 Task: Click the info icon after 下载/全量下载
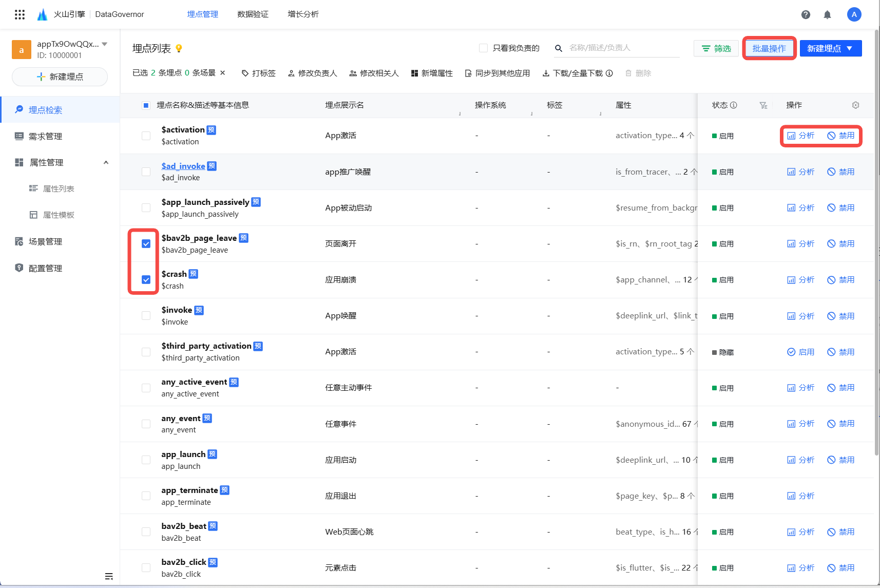point(609,73)
